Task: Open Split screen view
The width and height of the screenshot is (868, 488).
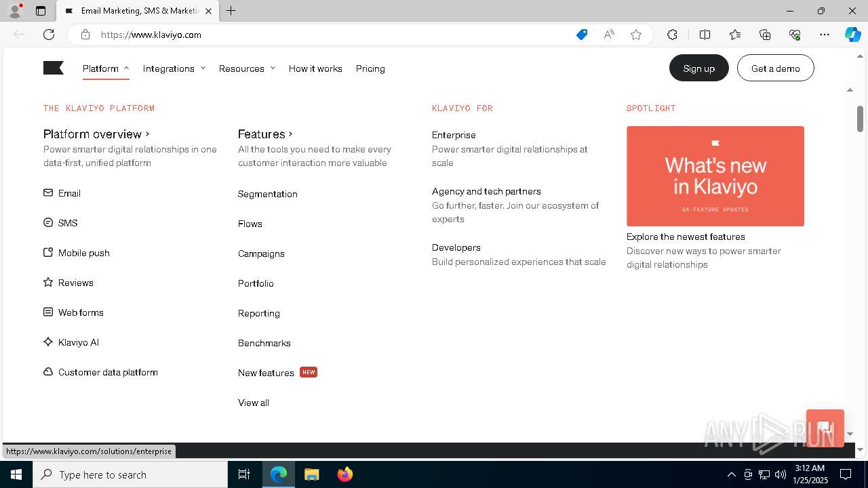Action: tap(705, 35)
